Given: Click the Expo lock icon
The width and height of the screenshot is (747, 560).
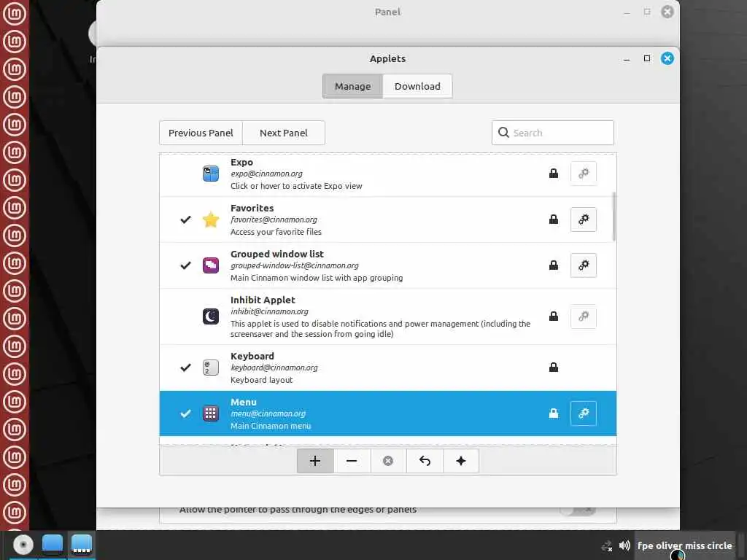Looking at the screenshot, I should pos(554,174).
